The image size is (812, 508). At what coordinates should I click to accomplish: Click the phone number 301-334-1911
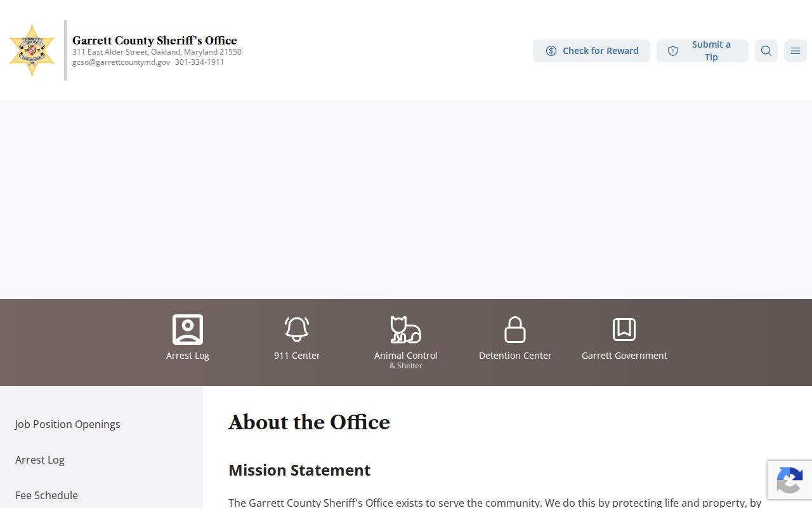(200, 62)
